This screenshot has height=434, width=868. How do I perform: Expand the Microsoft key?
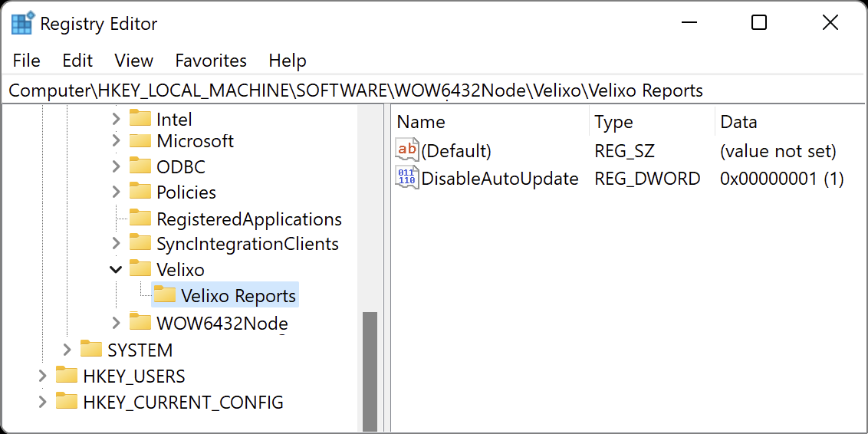(x=116, y=141)
